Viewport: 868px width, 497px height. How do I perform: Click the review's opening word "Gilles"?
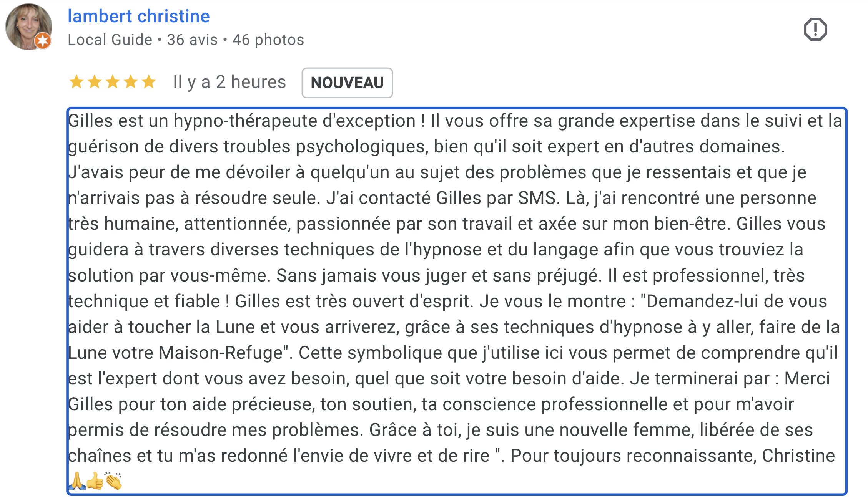(x=90, y=121)
